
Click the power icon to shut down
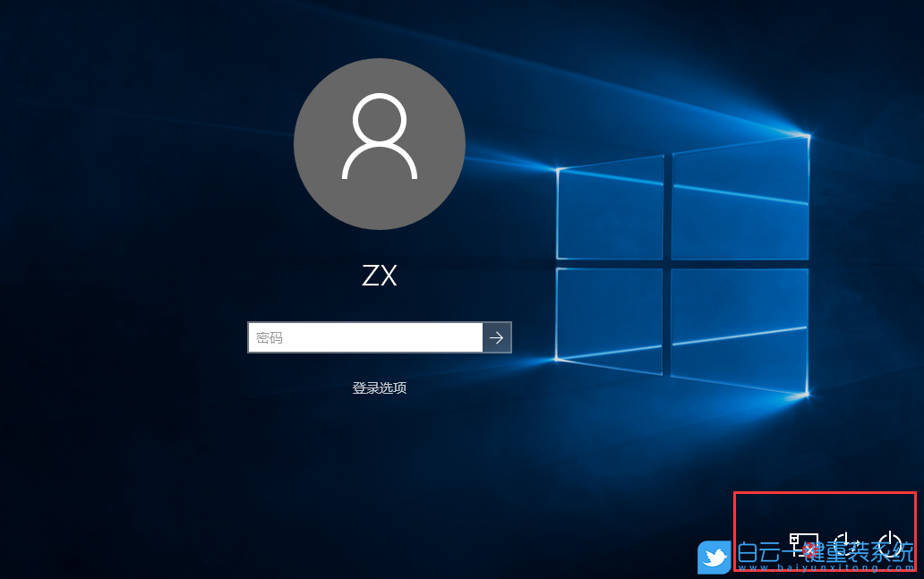click(889, 544)
